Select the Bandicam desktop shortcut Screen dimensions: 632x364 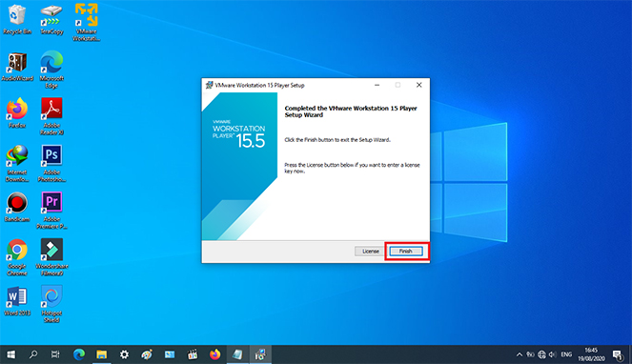click(x=17, y=207)
